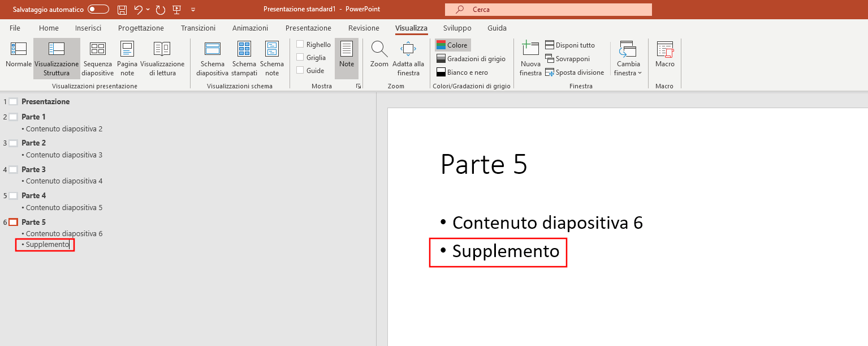The height and width of the screenshot is (346, 868).
Task: Click outline title 'Parte 3'
Action: (x=34, y=169)
